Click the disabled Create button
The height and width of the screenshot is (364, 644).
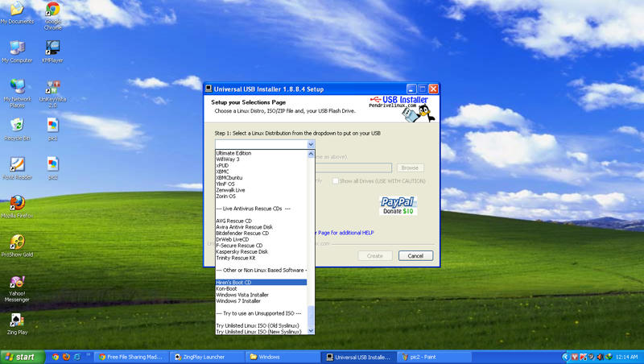375,255
